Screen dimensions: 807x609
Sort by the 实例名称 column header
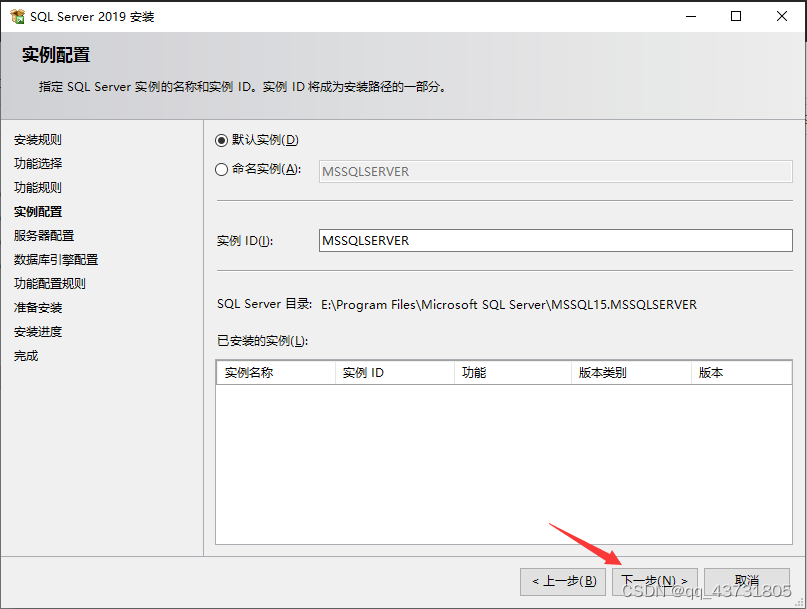click(x=276, y=373)
